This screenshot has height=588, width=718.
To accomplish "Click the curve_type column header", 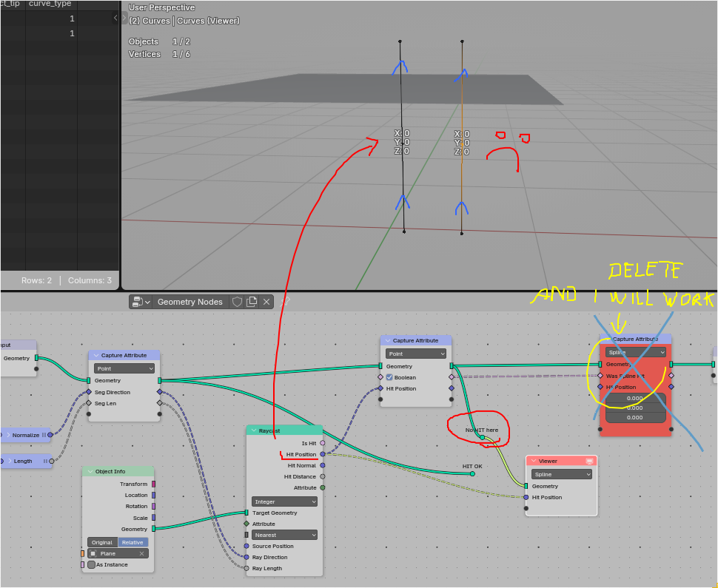I will [50, 4].
